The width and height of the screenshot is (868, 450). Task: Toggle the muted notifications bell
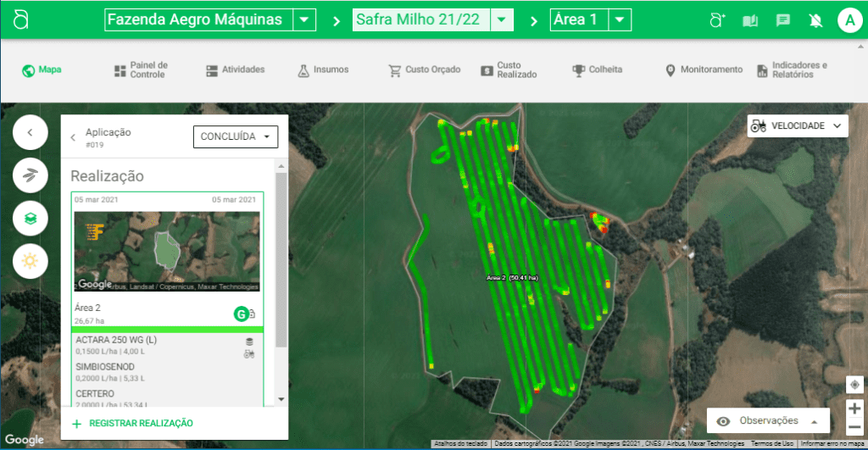pyautogui.click(x=816, y=20)
